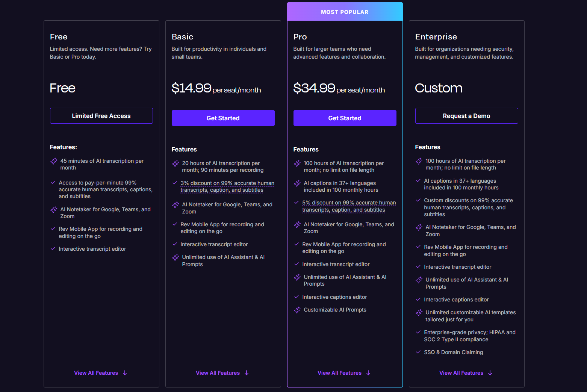Image resolution: width=587 pixels, height=392 pixels.
Task: Click sparkle icon beside Pro Customizable AI Prompts
Action: pos(297,310)
